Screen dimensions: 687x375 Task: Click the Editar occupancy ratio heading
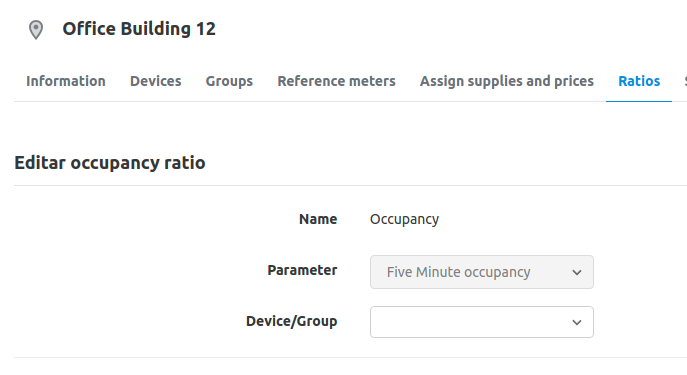pos(110,163)
